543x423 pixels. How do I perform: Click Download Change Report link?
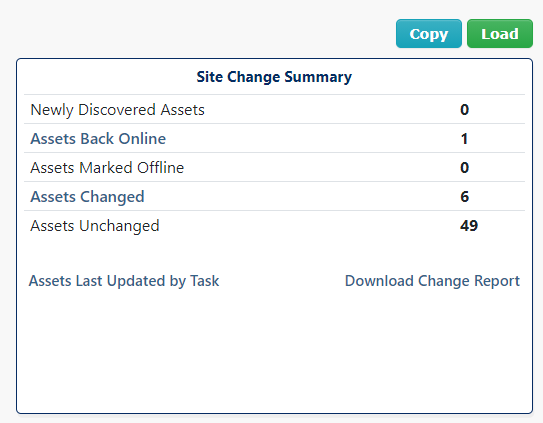[x=432, y=281]
